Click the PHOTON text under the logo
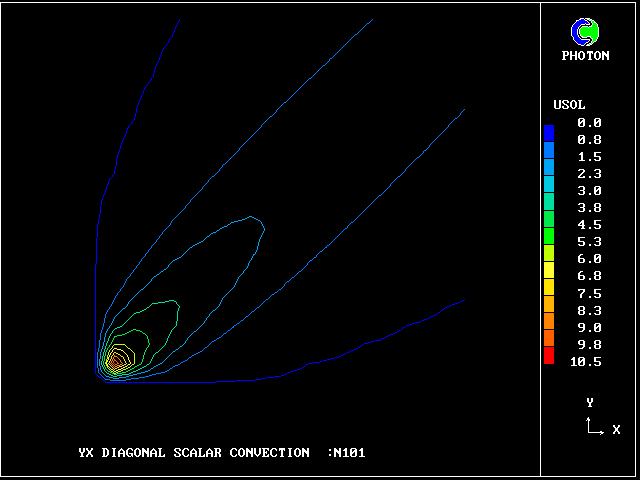The image size is (640, 480). [585, 56]
